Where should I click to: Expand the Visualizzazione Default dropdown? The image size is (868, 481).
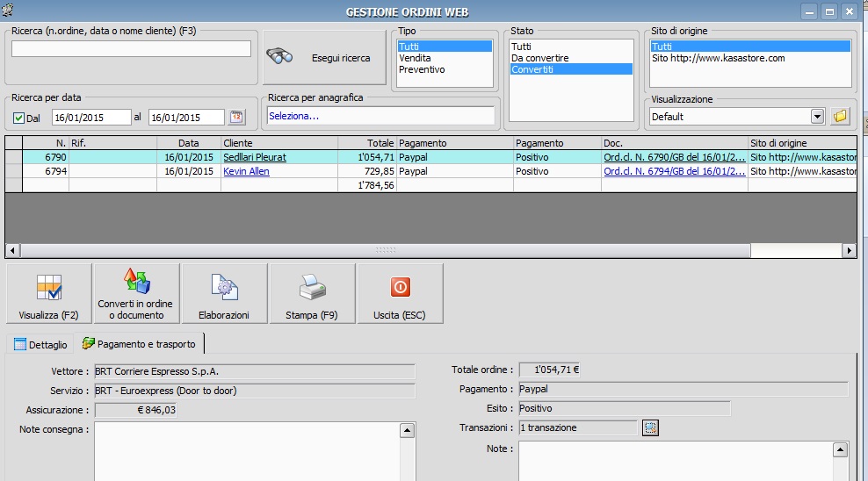coord(817,116)
